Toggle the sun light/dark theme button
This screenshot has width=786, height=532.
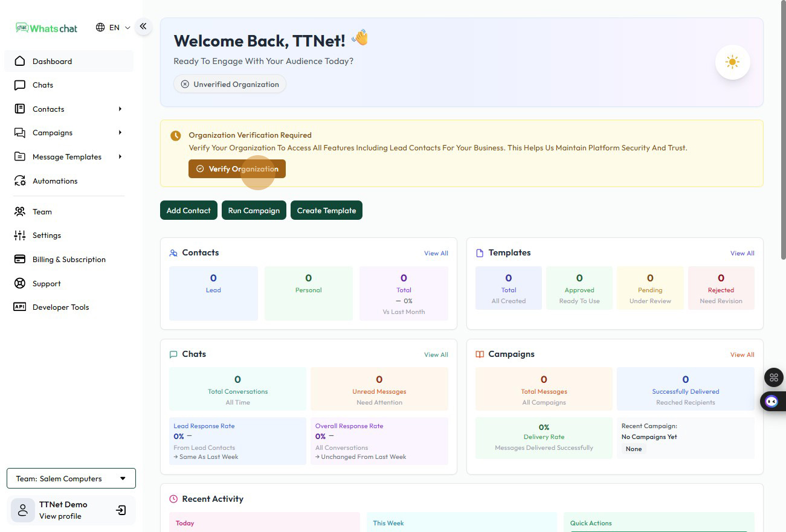pos(732,62)
